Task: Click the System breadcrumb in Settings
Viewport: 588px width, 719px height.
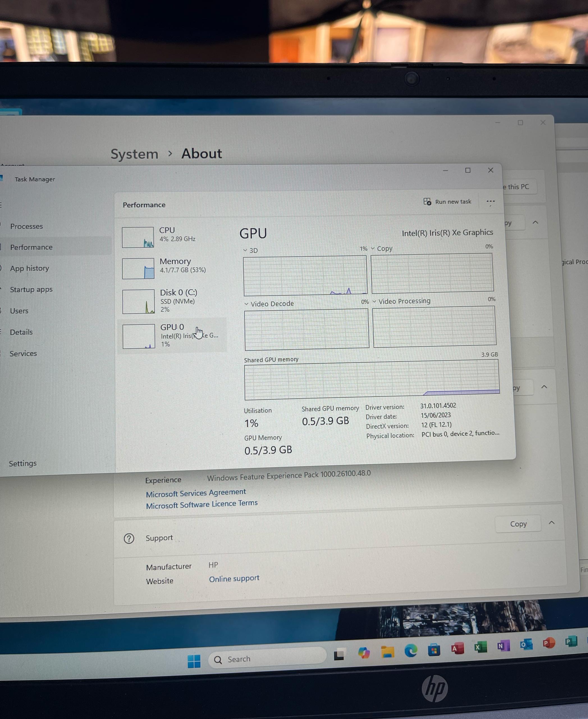Action: (x=134, y=154)
